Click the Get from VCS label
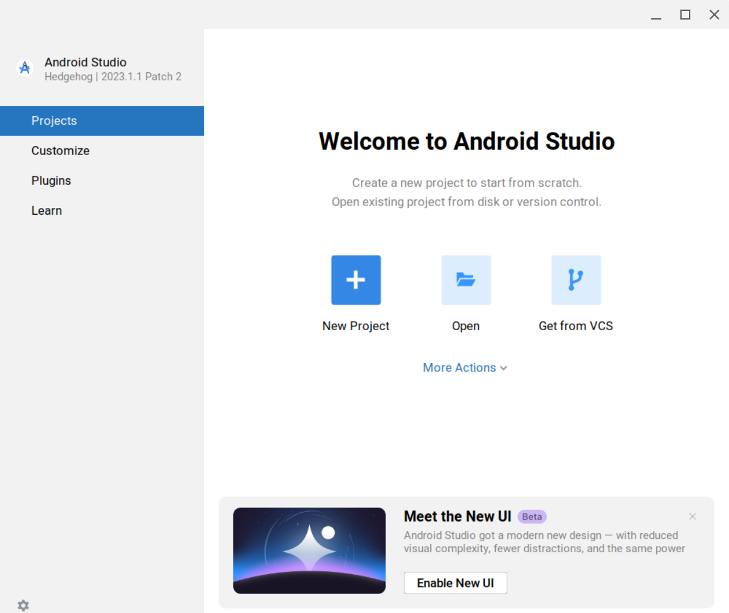Viewport: 729px width, 613px height. (x=576, y=326)
